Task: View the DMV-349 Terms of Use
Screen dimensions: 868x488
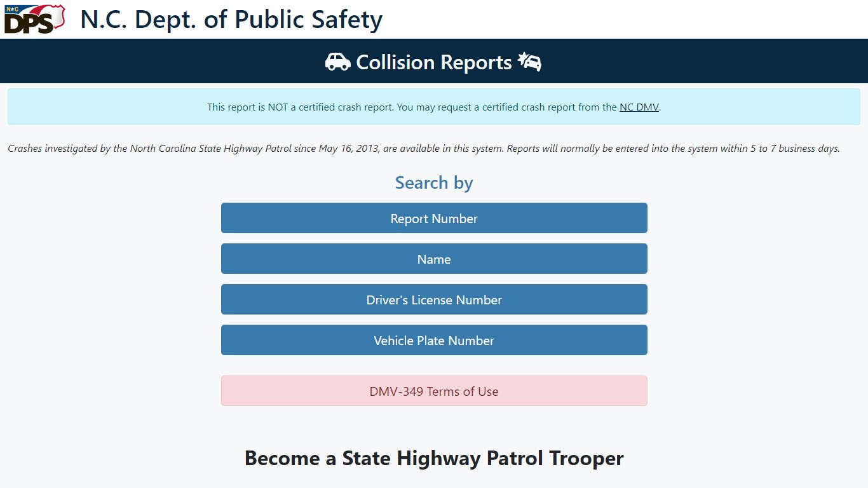Action: 434,391
